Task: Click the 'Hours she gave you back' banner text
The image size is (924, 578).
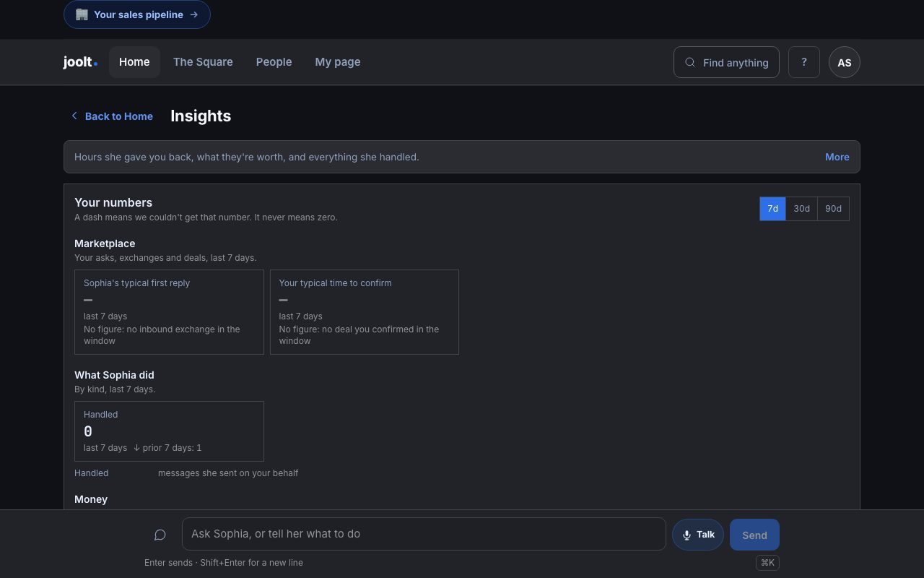Action: tap(247, 157)
